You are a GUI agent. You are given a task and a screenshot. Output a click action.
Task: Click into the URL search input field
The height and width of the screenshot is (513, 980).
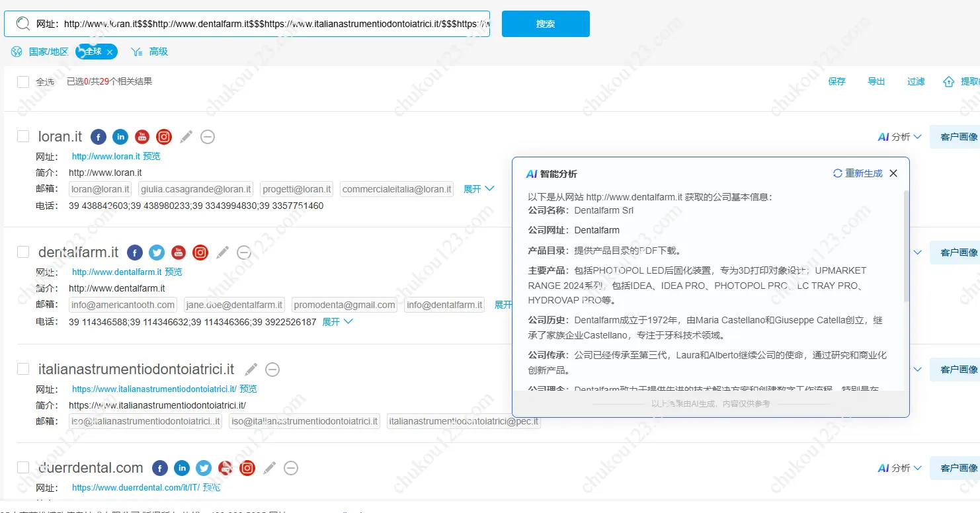(x=265, y=24)
